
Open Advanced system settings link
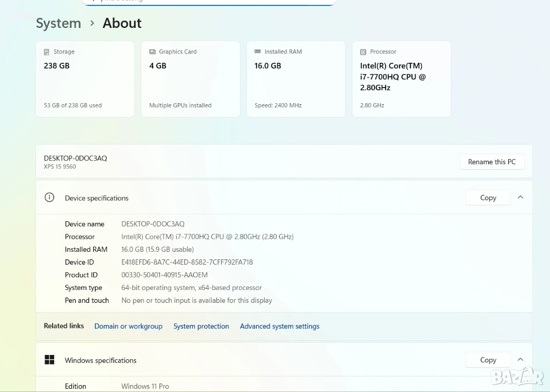coord(279,326)
